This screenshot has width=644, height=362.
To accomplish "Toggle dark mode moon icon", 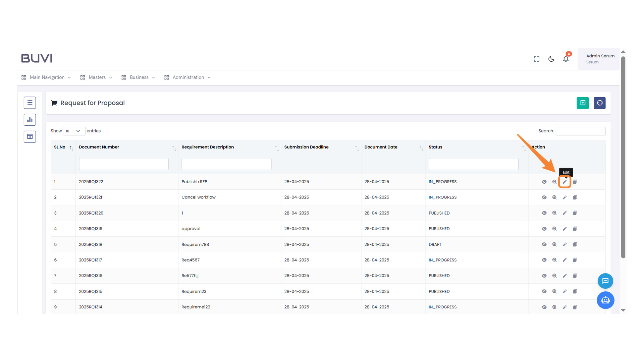I will pos(551,59).
